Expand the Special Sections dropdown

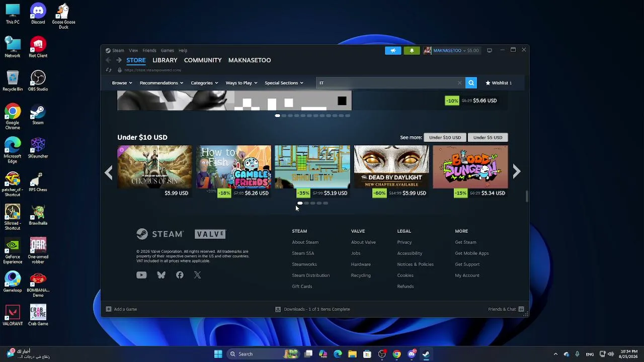point(284,83)
